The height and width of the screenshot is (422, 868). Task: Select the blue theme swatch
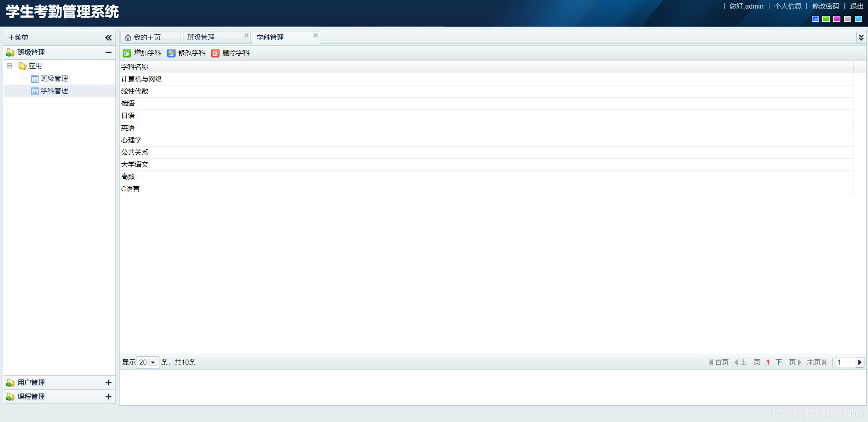[815, 19]
